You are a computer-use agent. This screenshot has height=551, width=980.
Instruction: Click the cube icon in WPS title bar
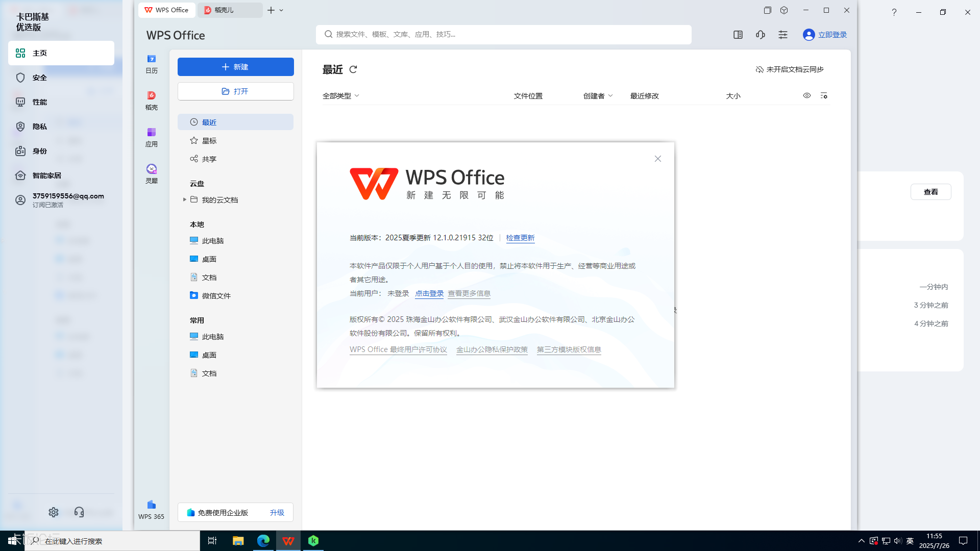coord(784,10)
